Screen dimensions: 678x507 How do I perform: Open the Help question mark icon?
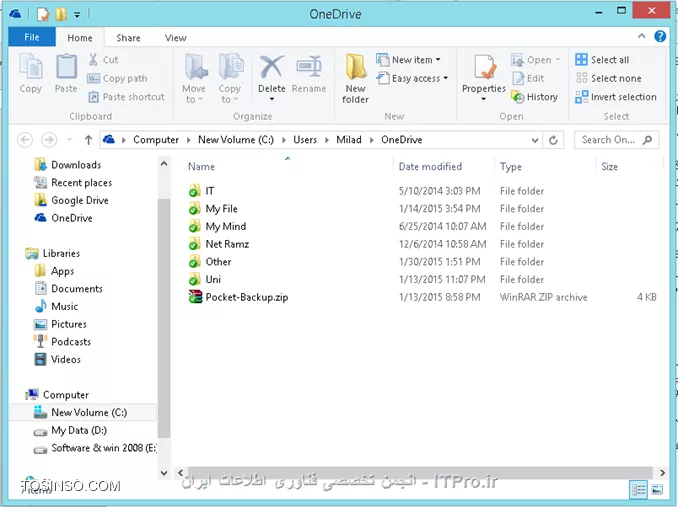tap(660, 36)
